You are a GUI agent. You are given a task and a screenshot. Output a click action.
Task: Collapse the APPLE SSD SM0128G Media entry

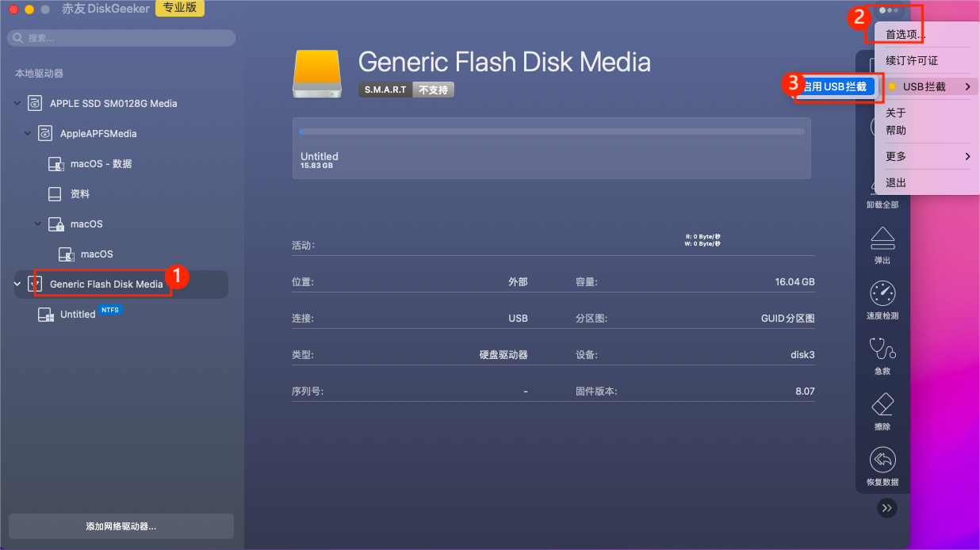pyautogui.click(x=17, y=103)
